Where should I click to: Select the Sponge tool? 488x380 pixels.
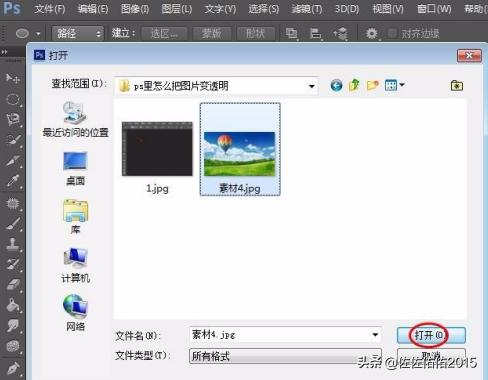click(13, 346)
